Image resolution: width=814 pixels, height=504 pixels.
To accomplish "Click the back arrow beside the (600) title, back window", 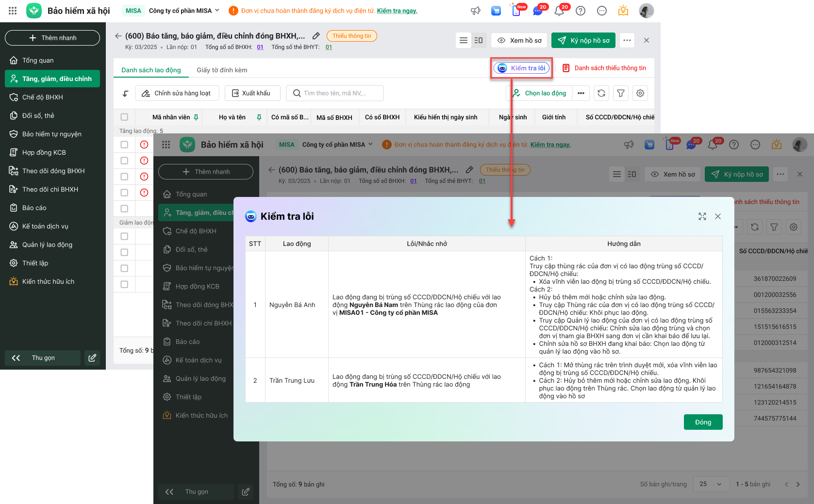I will (x=118, y=36).
